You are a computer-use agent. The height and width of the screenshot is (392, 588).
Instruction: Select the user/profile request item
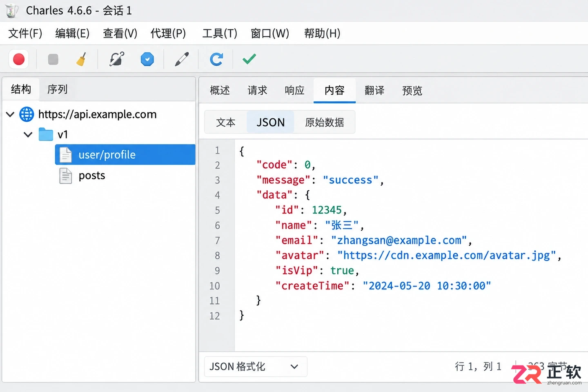click(x=125, y=155)
